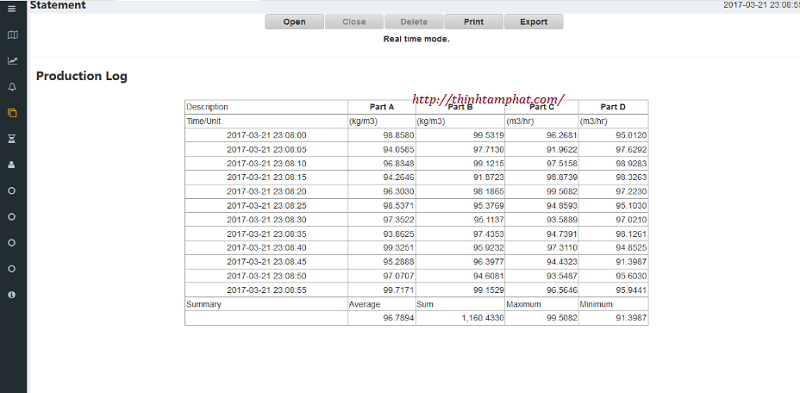Open the hourglass history icon
The image size is (800, 393).
[12, 139]
